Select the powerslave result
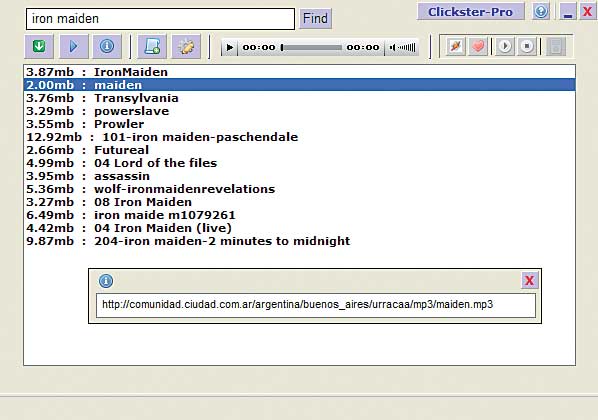 tap(299, 111)
